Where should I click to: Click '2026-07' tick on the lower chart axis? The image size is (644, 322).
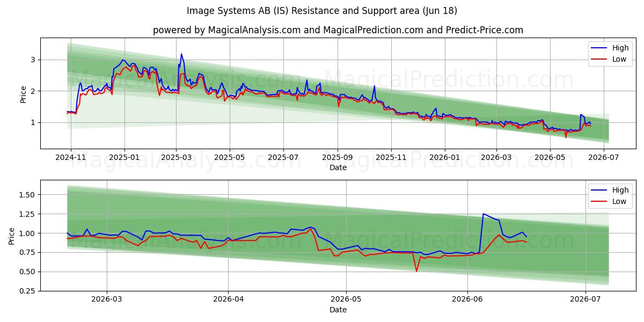tap(585, 300)
